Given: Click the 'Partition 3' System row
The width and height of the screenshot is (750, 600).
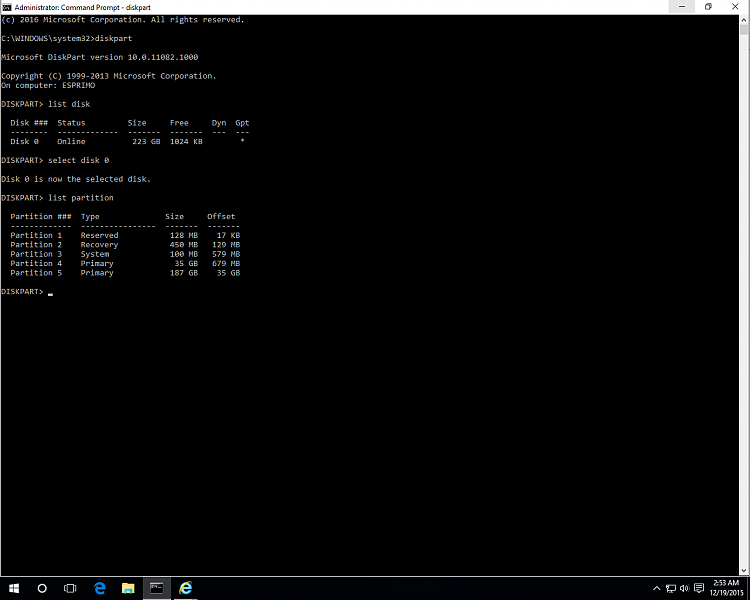Looking at the screenshot, I should click(125, 254).
